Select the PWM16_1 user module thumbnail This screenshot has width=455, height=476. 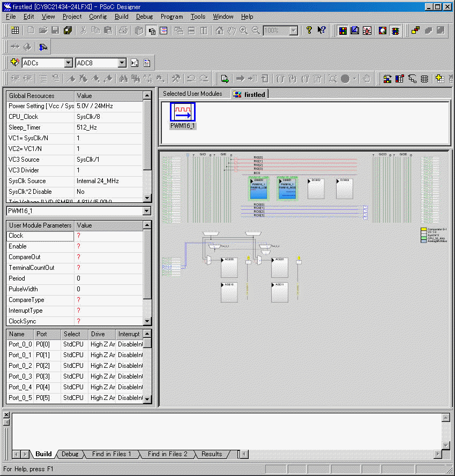[183, 116]
